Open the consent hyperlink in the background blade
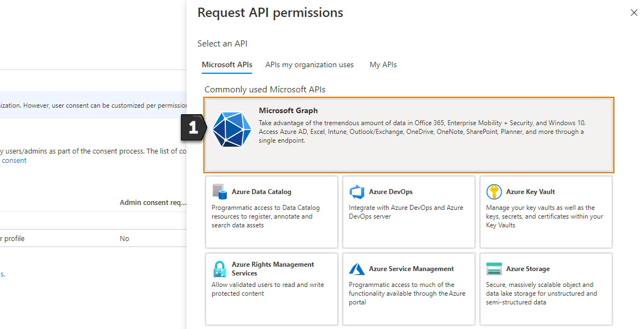 [14, 160]
